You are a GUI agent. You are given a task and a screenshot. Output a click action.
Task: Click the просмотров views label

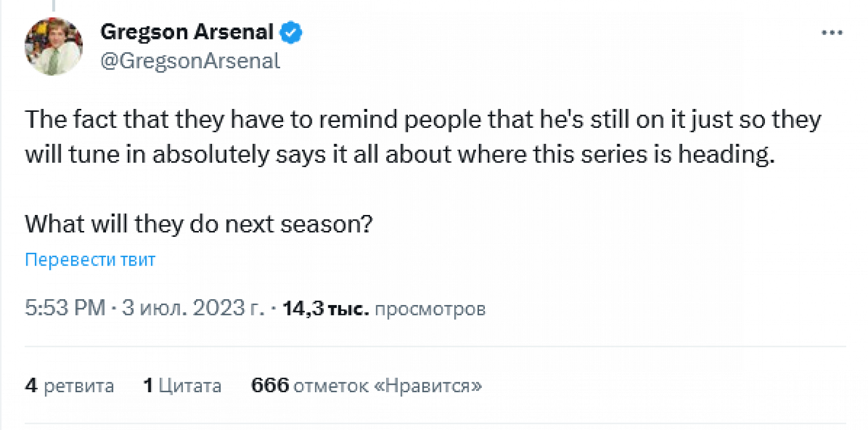[x=430, y=309]
